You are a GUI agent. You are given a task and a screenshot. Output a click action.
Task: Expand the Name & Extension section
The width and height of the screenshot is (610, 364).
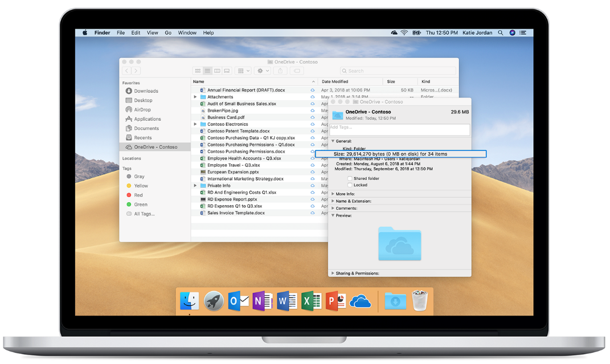(333, 201)
